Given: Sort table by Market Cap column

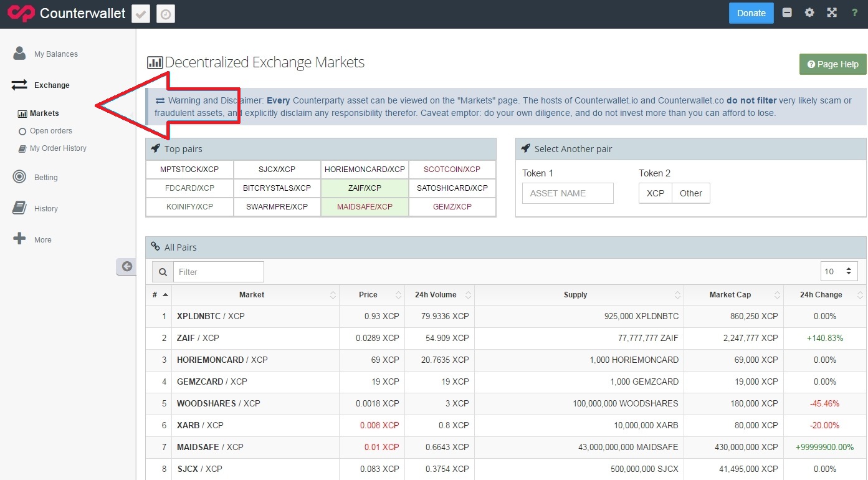Looking at the screenshot, I should point(733,295).
